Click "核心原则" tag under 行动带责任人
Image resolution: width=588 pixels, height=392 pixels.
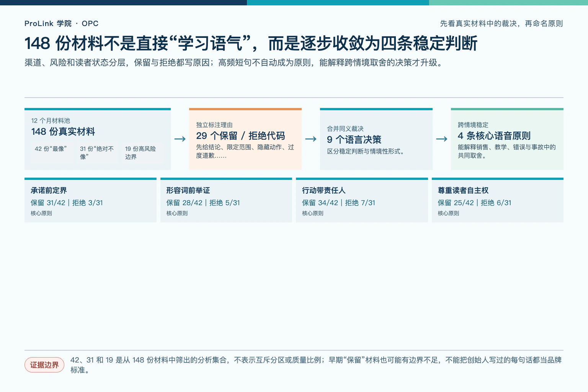(x=313, y=213)
